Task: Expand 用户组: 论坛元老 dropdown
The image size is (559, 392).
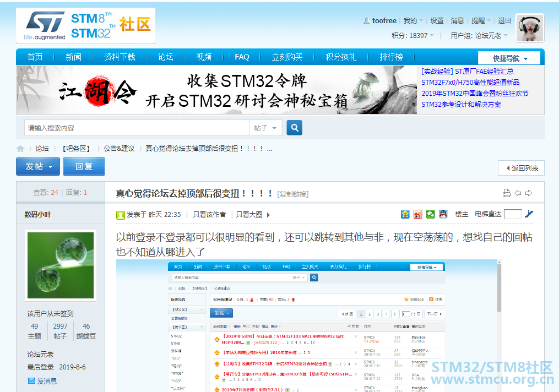Action: point(479,35)
